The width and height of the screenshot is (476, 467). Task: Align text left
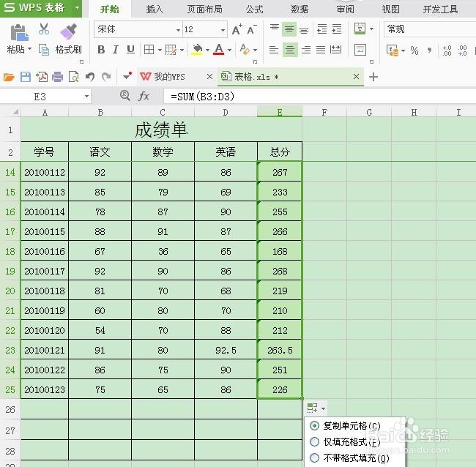point(274,50)
